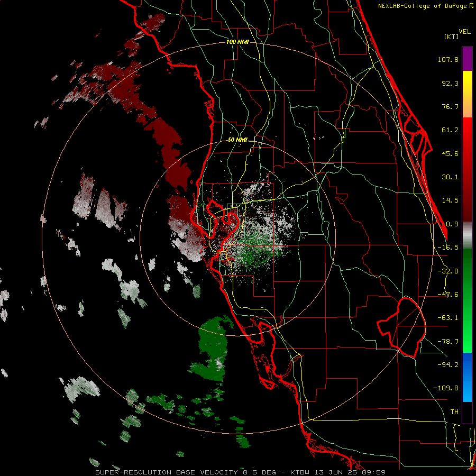
Task: Click the -32.0 legend value
Action: point(448,271)
